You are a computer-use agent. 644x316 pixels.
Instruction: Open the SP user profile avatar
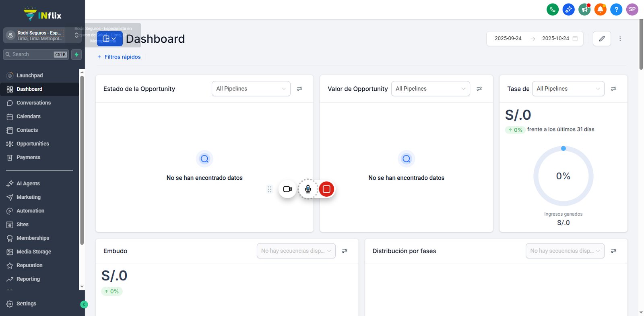[x=632, y=9]
